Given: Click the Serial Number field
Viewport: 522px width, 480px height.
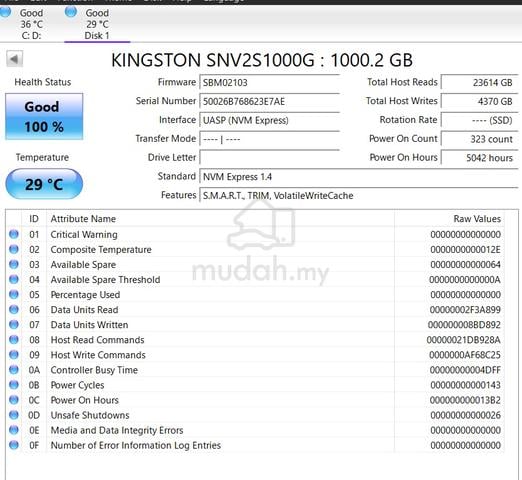Looking at the screenshot, I should [269, 101].
